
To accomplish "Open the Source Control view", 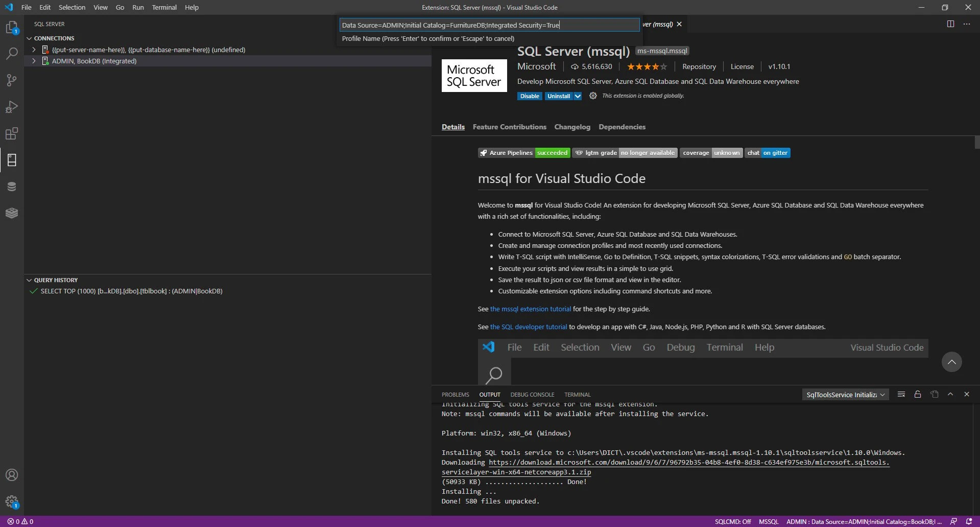I will pos(11,80).
